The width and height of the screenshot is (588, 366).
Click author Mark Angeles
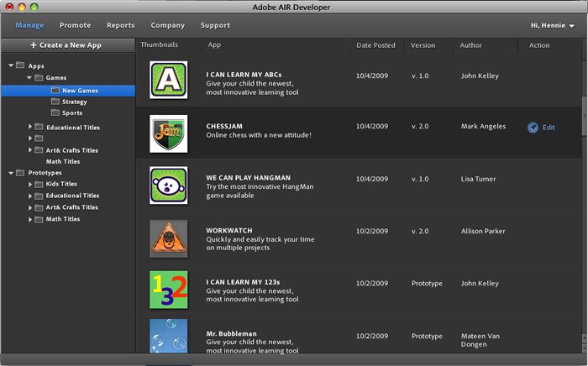click(x=483, y=126)
